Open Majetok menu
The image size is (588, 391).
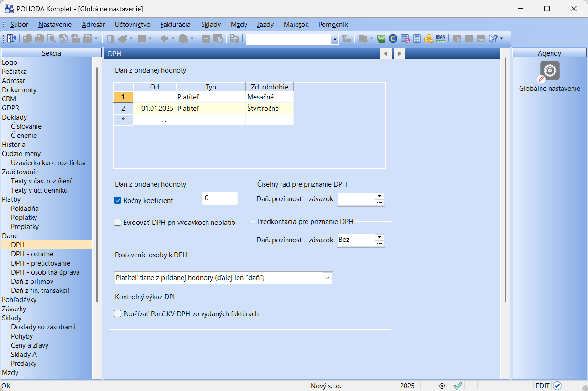click(296, 25)
